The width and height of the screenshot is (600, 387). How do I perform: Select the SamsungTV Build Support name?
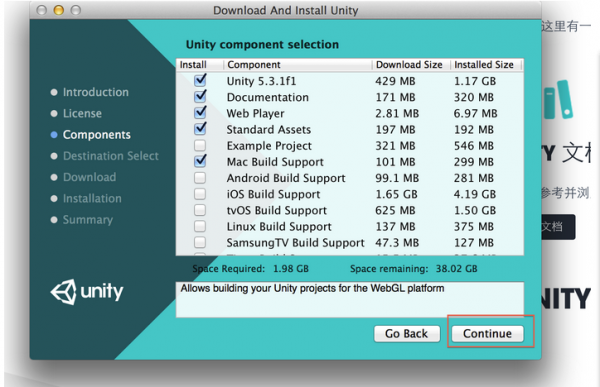(295, 243)
